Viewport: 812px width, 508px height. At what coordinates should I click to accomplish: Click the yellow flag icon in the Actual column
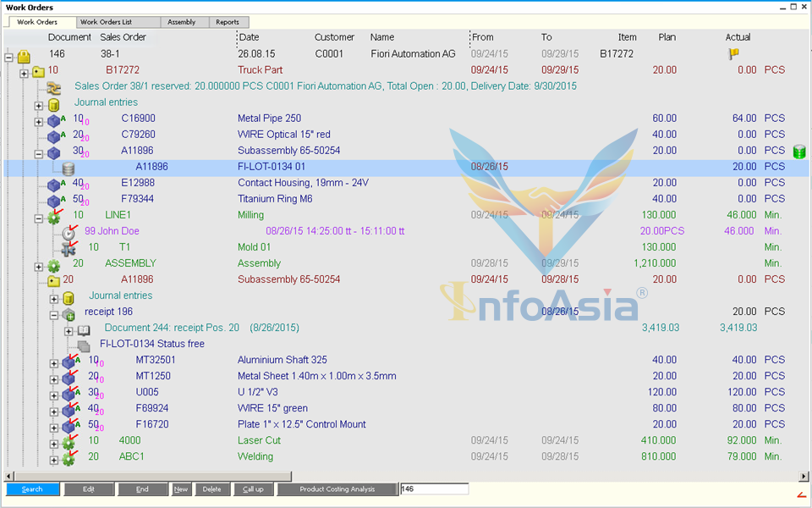pyautogui.click(x=733, y=53)
